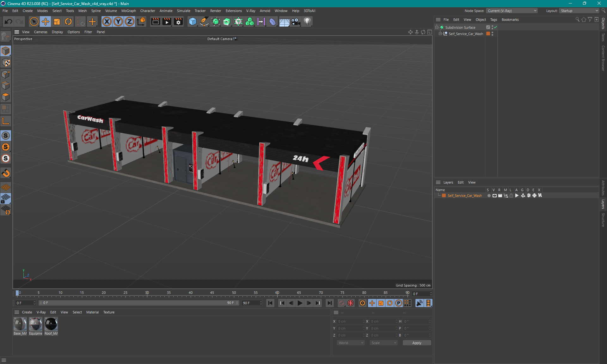Open the Simulate menu
The width and height of the screenshot is (607, 364).
(x=183, y=11)
